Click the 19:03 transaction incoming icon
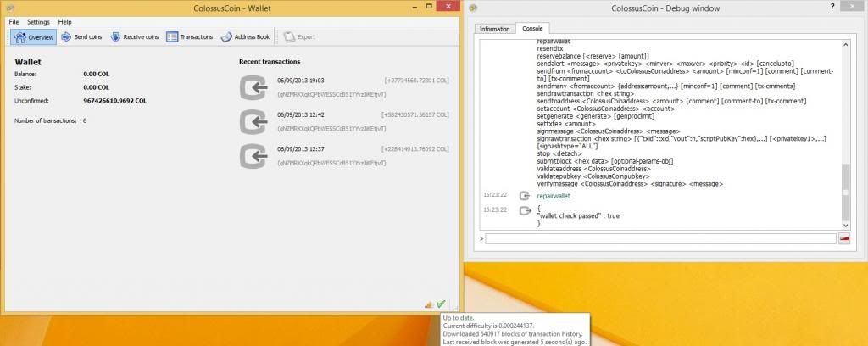The width and height of the screenshot is (868, 346). click(x=253, y=88)
